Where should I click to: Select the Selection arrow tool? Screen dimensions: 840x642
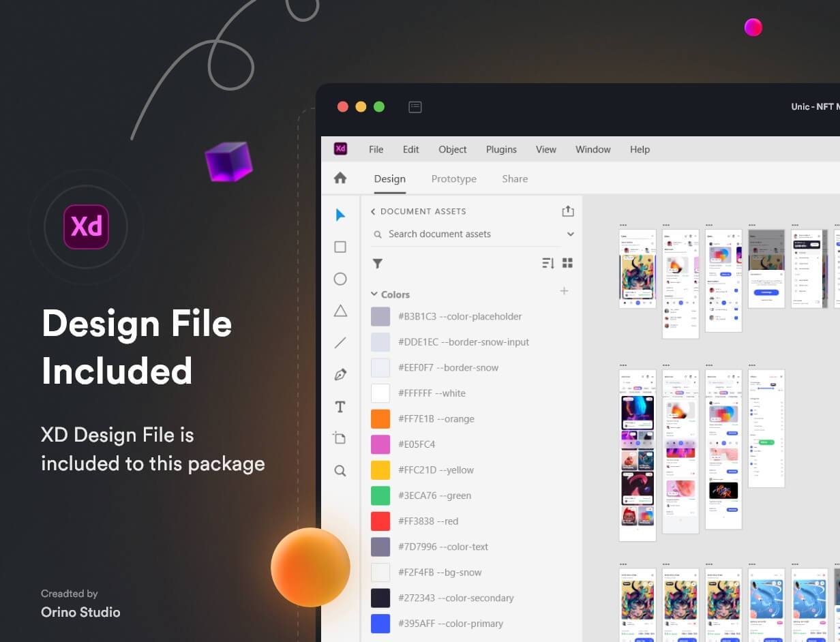coord(340,215)
